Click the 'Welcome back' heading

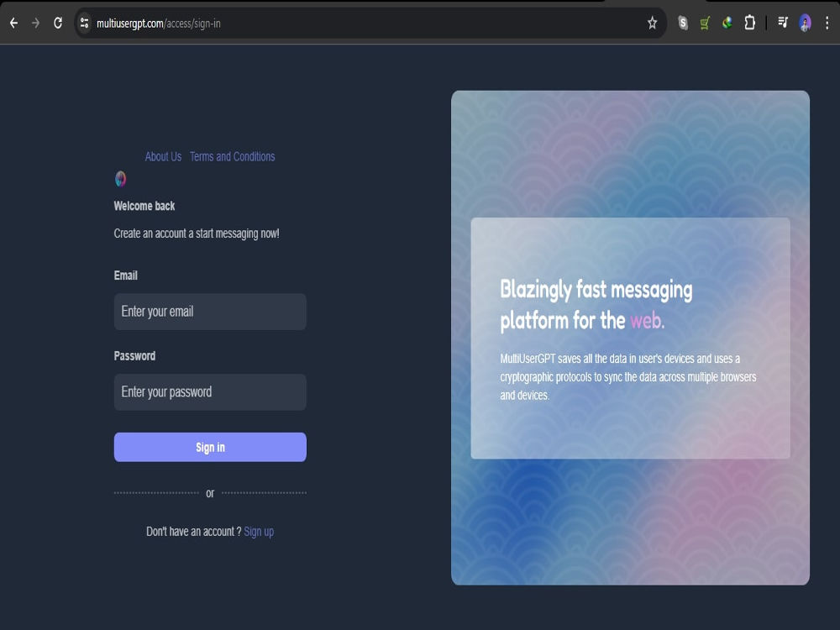coord(144,207)
